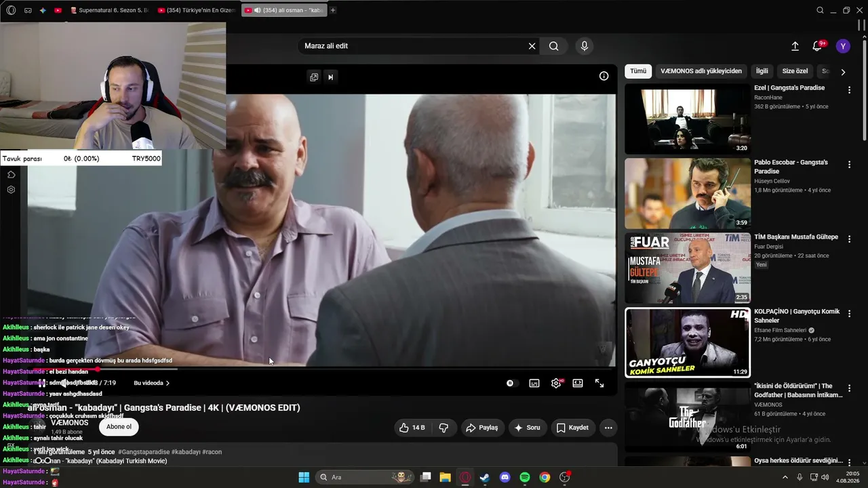
Task: Subscribe with the Abone ol button
Action: tap(119, 427)
